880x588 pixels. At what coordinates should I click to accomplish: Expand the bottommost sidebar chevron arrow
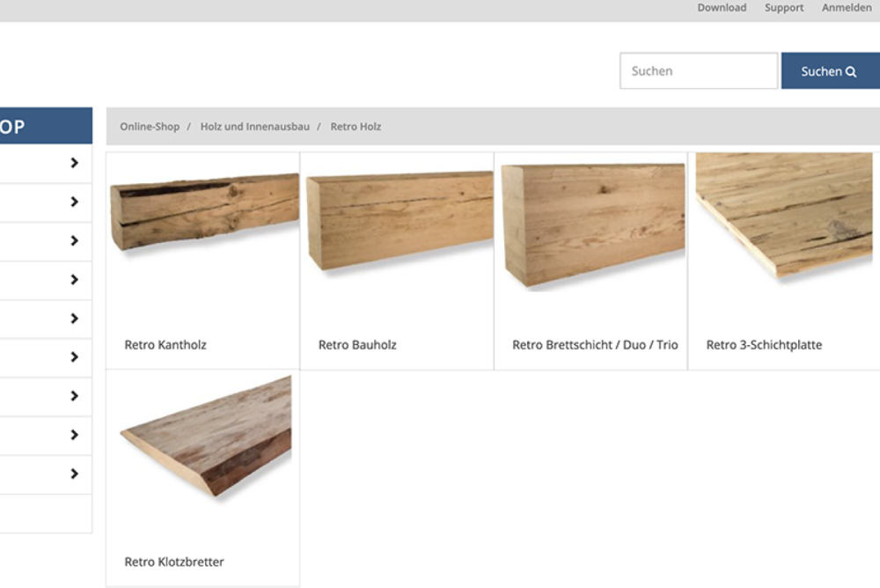[x=74, y=474]
